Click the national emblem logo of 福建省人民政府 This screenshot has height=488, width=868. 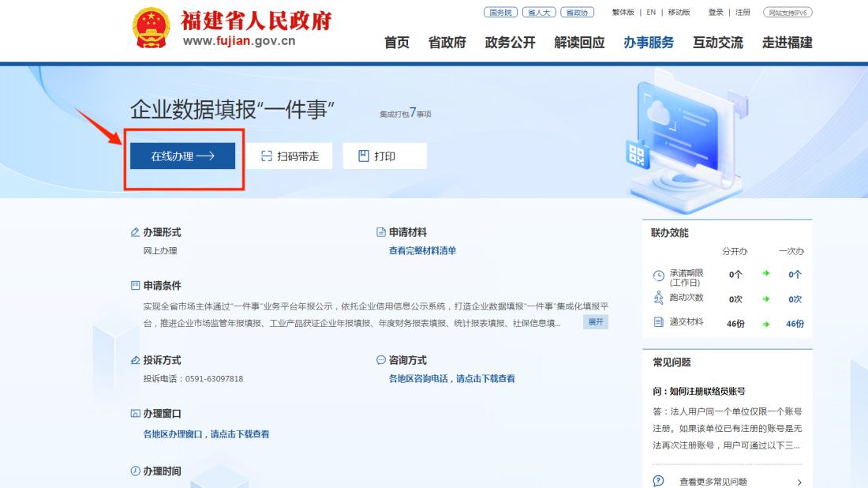click(x=150, y=26)
